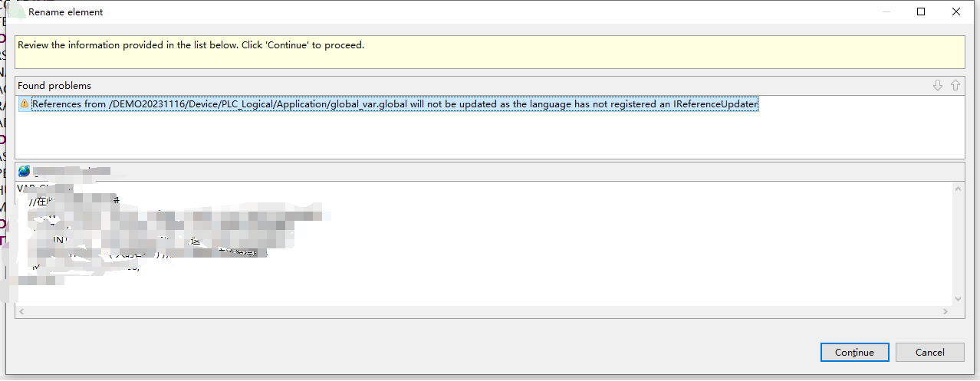Cancel the rename operation
980x381 pixels.
point(929,352)
